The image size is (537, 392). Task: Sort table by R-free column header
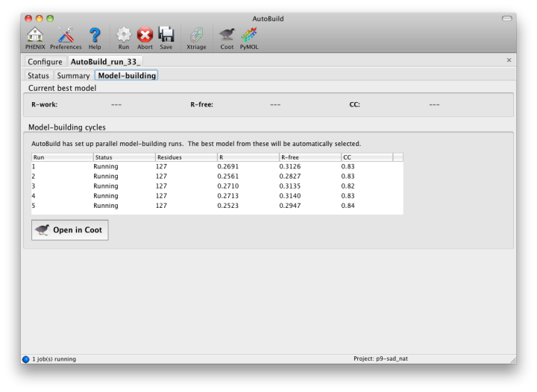pyautogui.click(x=308, y=157)
